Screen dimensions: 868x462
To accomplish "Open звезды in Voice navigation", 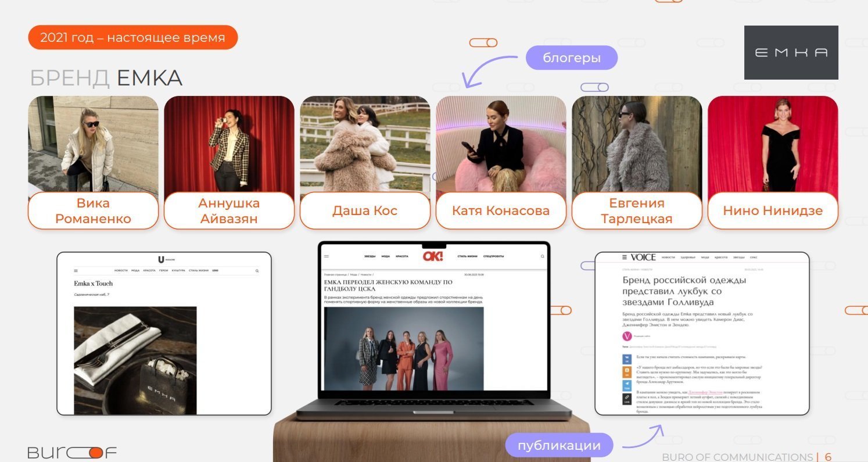I will click(x=739, y=257).
